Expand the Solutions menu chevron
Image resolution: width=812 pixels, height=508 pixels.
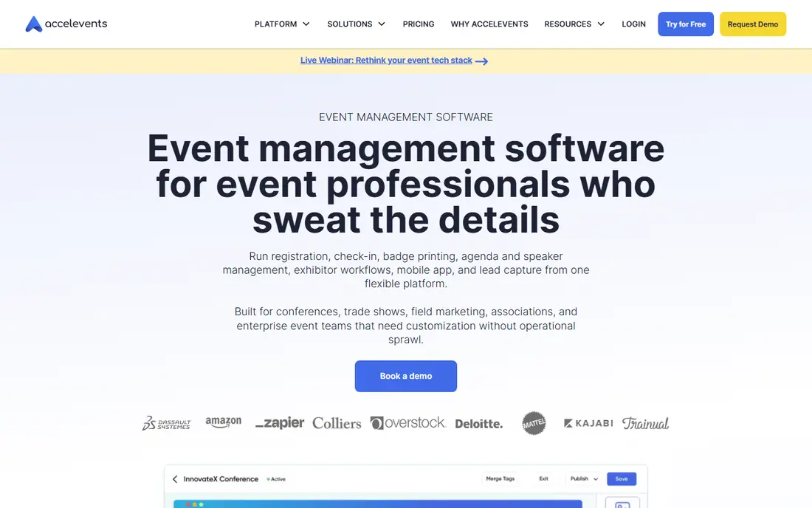[x=382, y=24]
